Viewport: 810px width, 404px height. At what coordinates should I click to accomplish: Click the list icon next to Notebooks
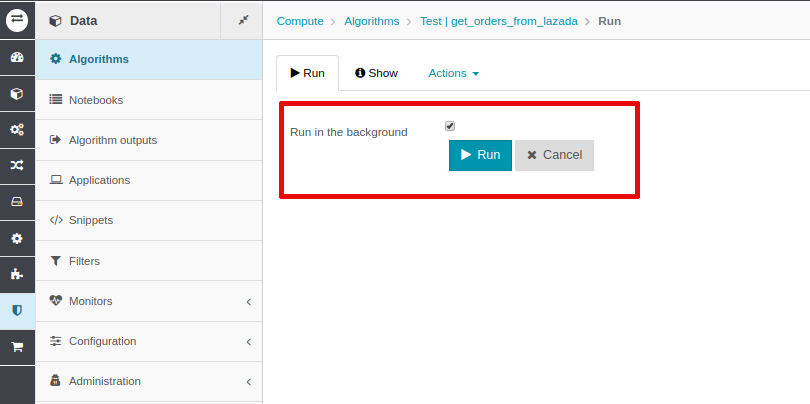pos(55,99)
